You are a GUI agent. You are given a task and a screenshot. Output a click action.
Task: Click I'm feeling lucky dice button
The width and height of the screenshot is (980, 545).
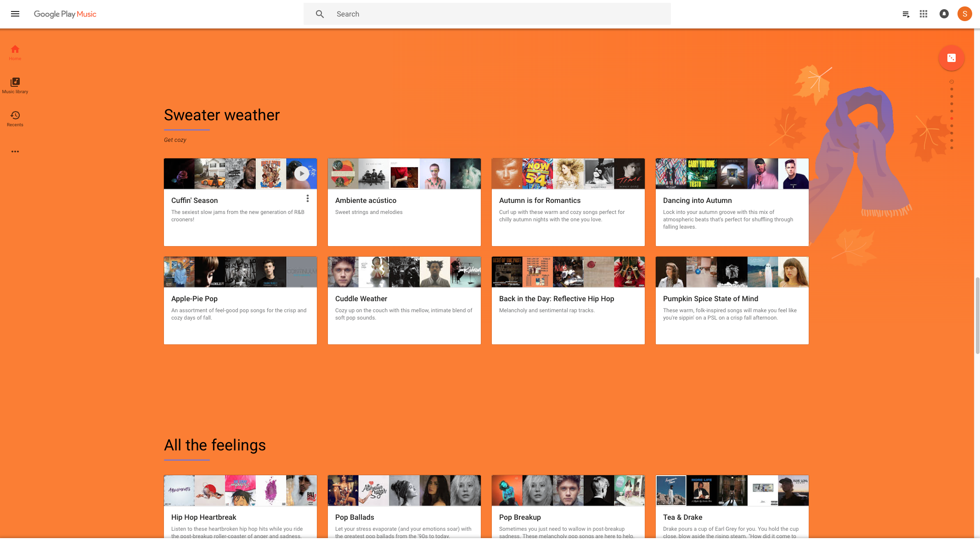pos(951,58)
